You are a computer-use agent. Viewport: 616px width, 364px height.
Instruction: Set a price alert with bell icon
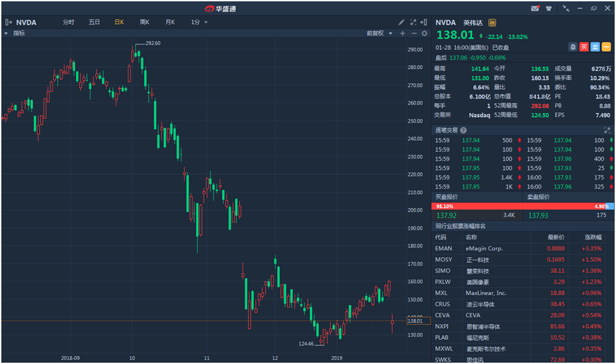pos(573,47)
